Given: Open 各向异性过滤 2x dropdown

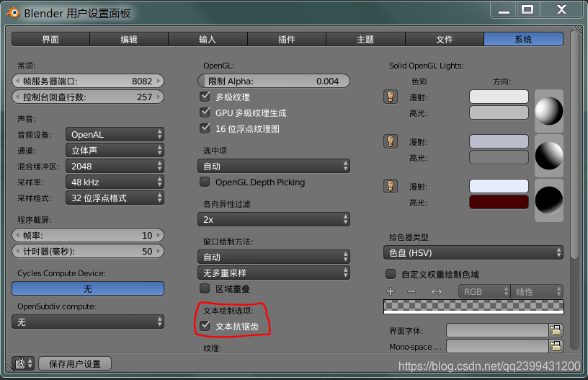Looking at the screenshot, I should (274, 219).
